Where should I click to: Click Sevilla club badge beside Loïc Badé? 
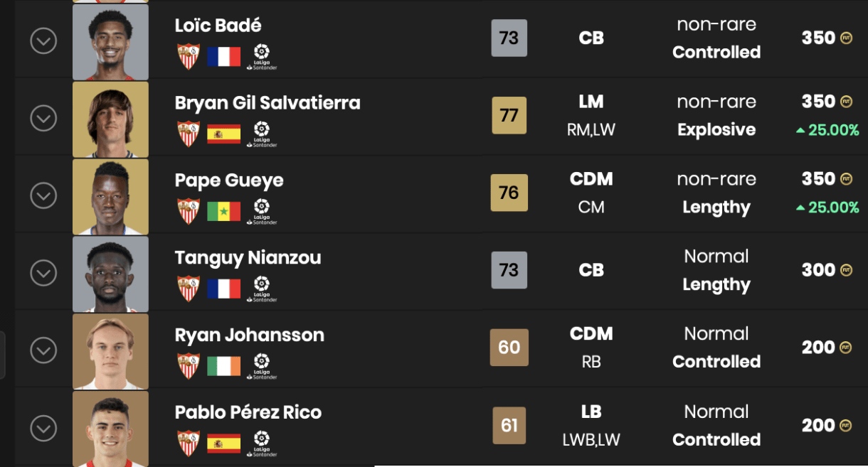[189, 56]
